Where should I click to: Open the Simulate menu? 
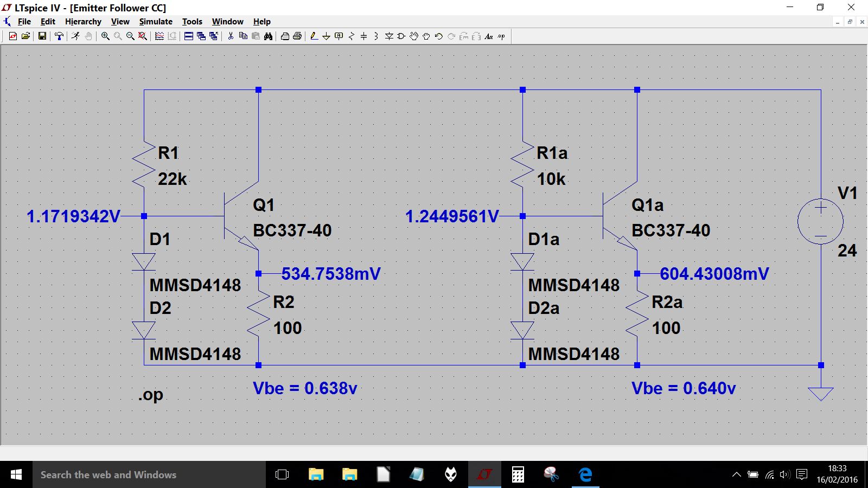click(x=156, y=22)
